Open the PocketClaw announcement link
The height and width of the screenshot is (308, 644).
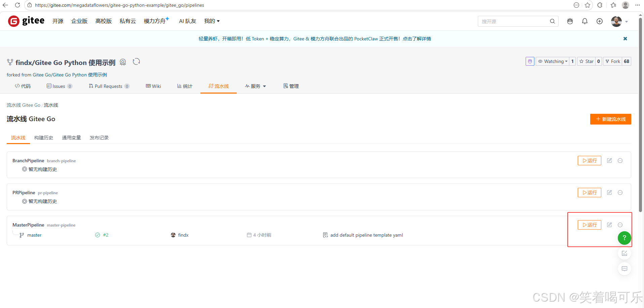click(315, 39)
